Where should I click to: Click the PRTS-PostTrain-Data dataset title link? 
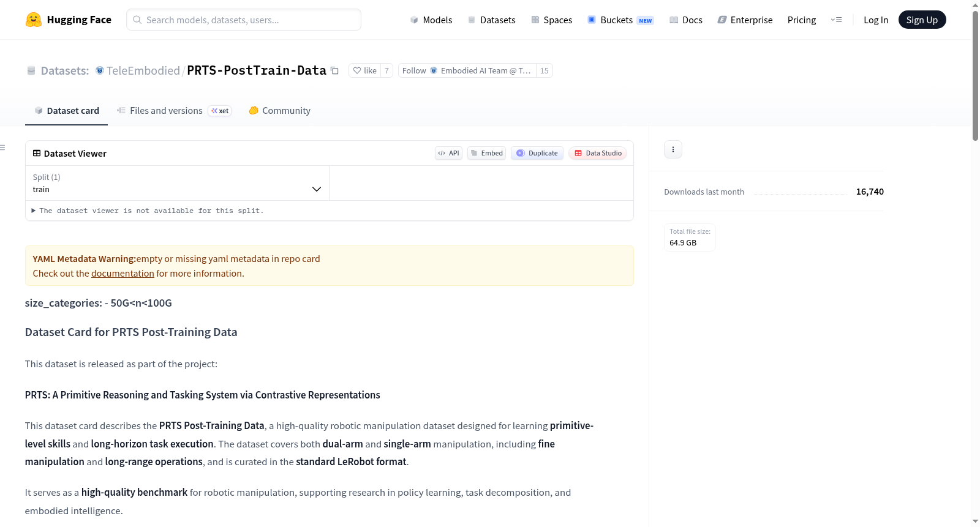click(257, 70)
